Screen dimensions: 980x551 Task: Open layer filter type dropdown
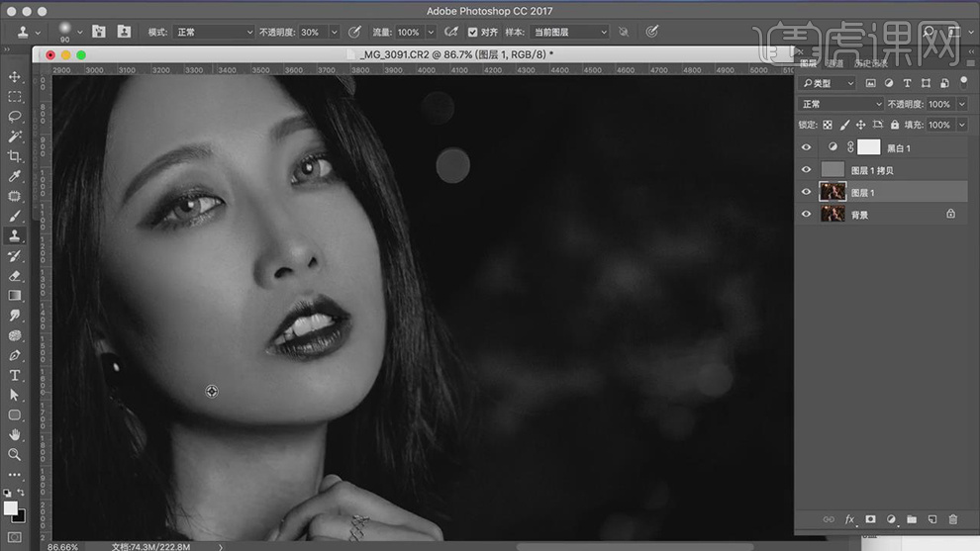pyautogui.click(x=828, y=83)
